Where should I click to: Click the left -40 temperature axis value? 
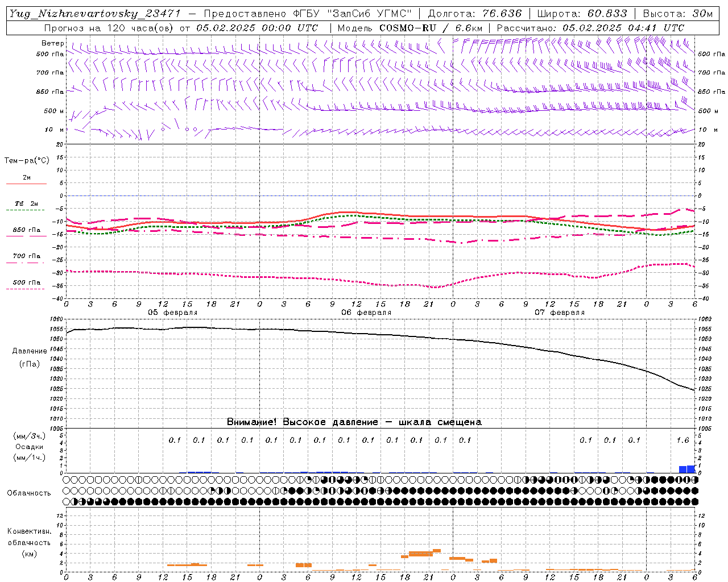tap(59, 298)
